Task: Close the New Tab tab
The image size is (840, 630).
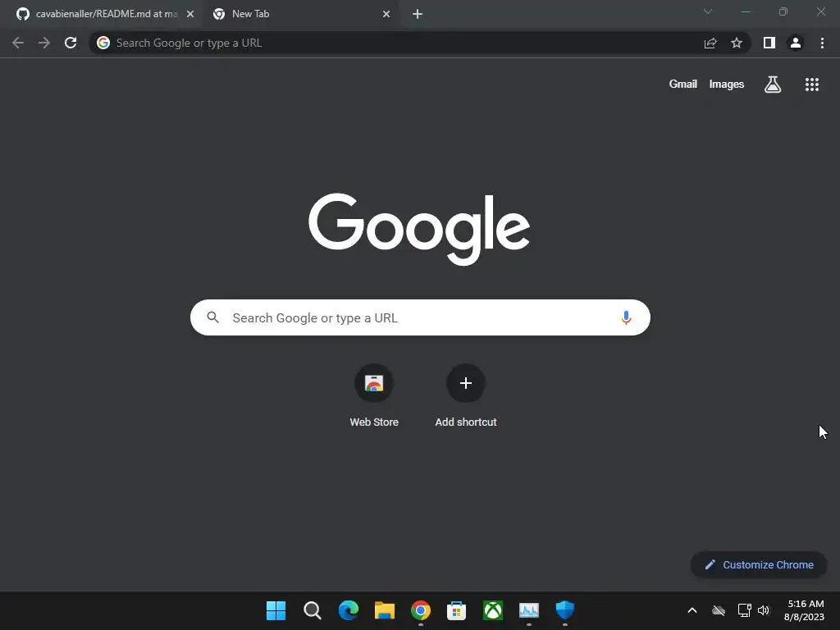Action: pyautogui.click(x=386, y=14)
